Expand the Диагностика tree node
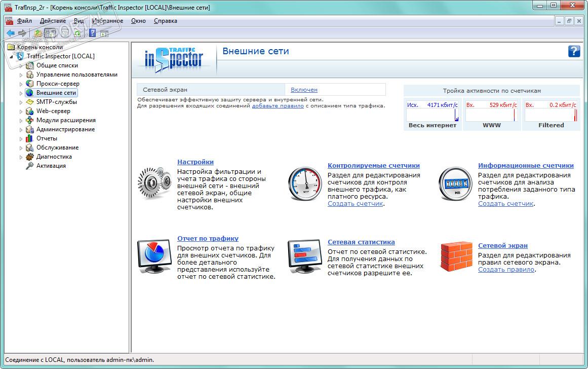Image resolution: width=588 pixels, height=369 pixels. [x=21, y=157]
